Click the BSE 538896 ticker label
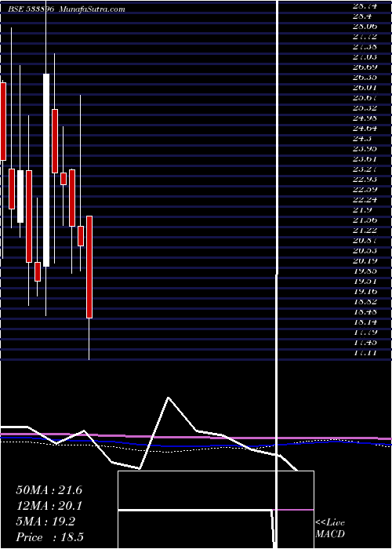The image size is (392, 549). [31, 9]
